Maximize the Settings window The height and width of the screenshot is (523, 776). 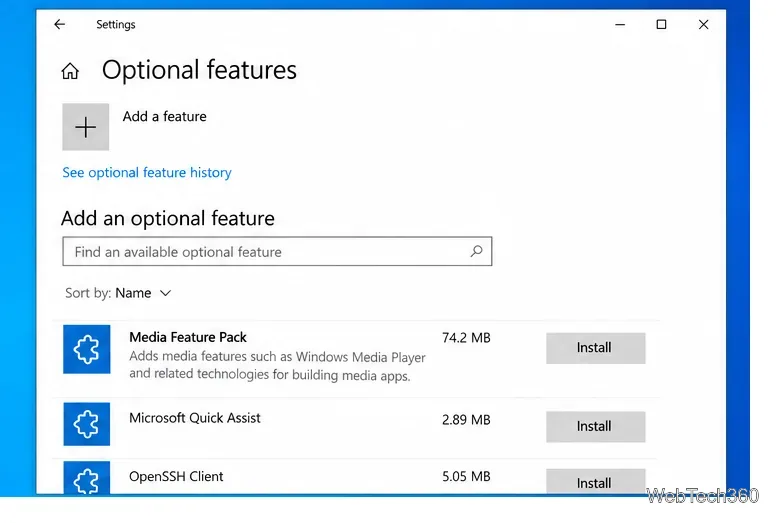point(661,24)
